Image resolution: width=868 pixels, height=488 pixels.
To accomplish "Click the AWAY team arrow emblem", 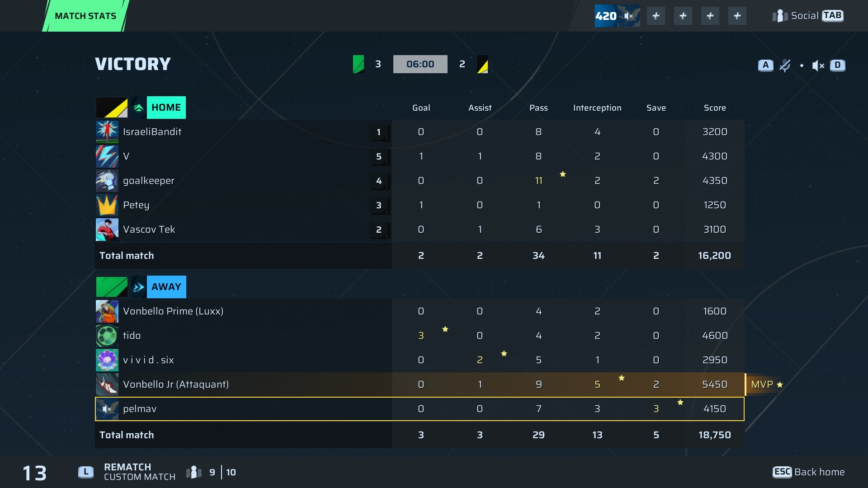I will pos(139,287).
